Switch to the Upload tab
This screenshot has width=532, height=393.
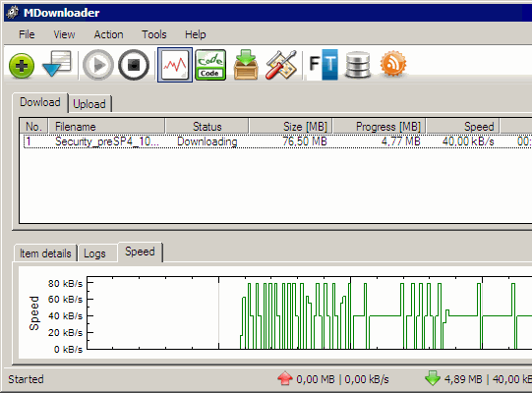coord(89,104)
